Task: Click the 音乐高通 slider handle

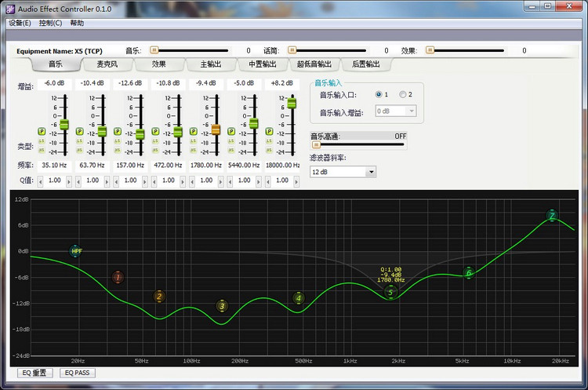Action: click(316, 144)
